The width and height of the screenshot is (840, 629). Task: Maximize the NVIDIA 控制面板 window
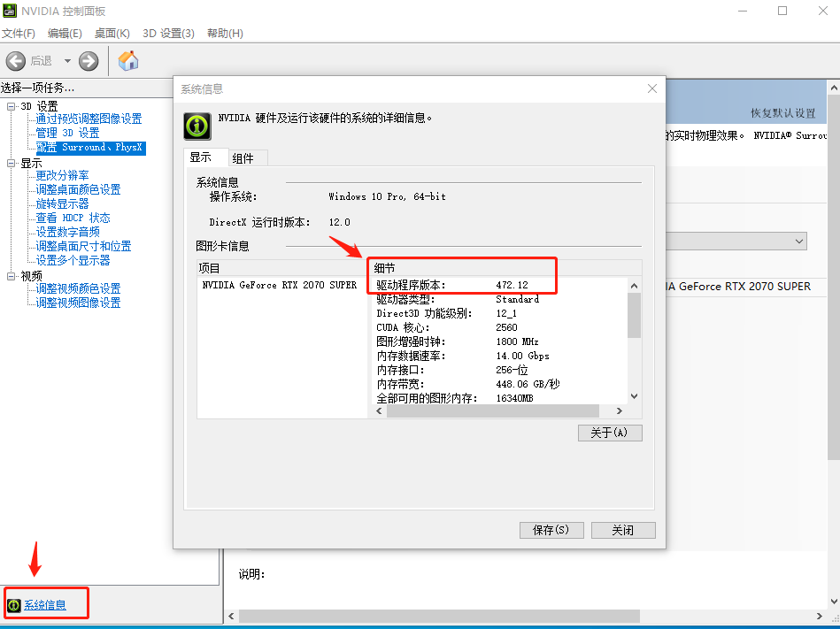coord(782,11)
